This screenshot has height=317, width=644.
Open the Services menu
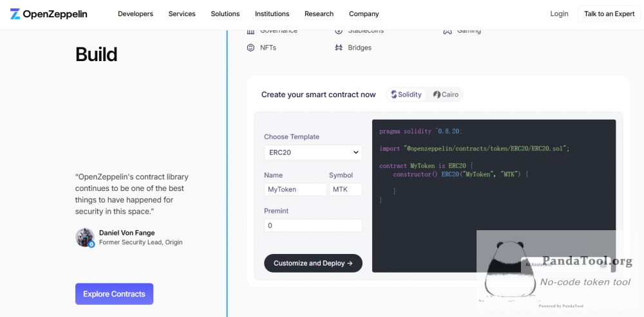click(x=182, y=14)
